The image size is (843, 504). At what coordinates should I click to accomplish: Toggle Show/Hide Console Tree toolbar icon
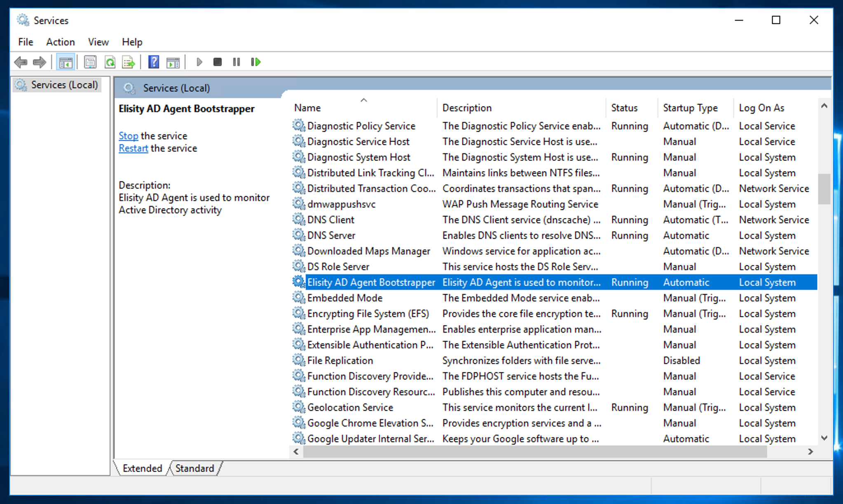tap(66, 62)
